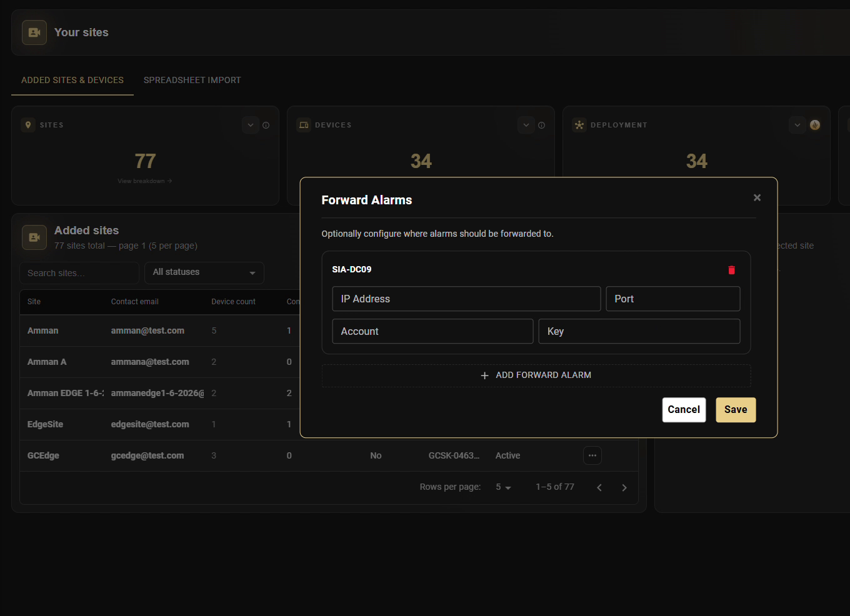This screenshot has width=850, height=616.
Task: Open View breakdown link in Sites card
Action: 145,181
